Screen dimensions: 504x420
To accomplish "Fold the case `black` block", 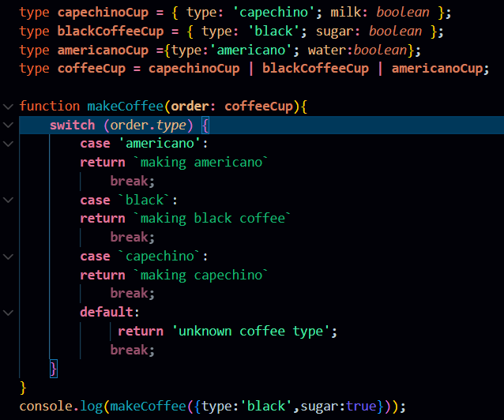I will (x=8, y=200).
